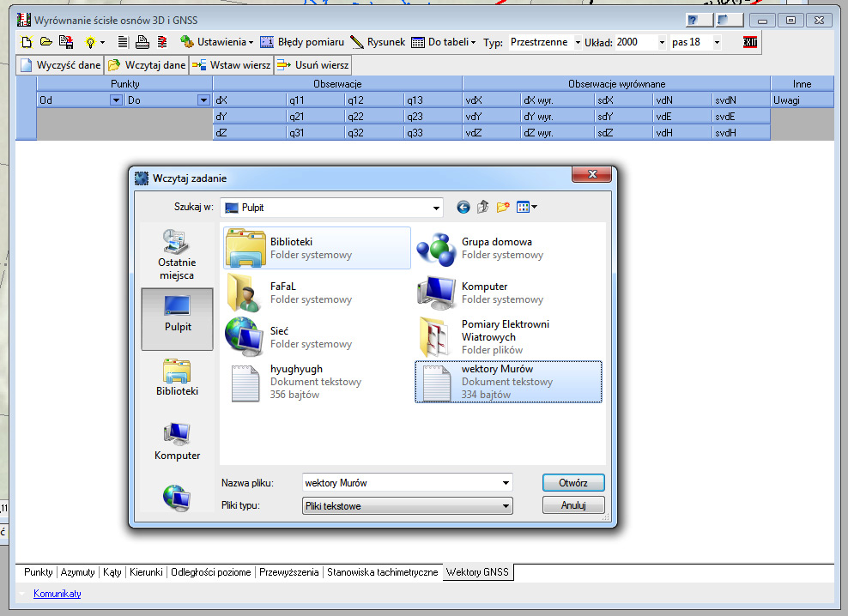The width and height of the screenshot is (848, 616).
Task: Click the printer icon in the toolbar
Action: 142,42
